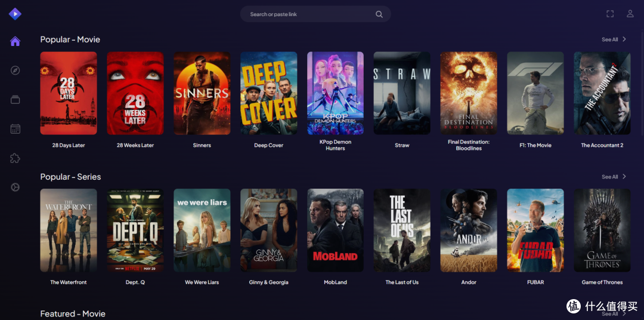Click the 'Featured - Movie' section heading

click(x=73, y=314)
